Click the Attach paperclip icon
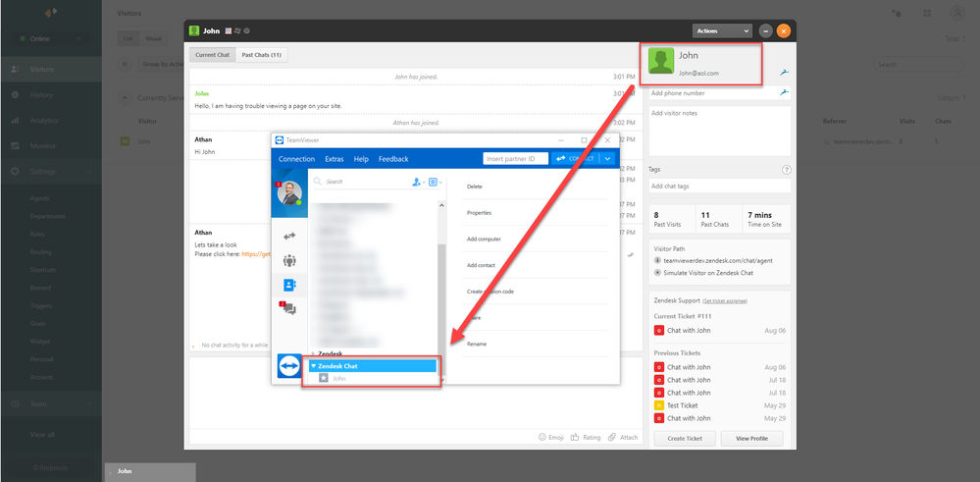Screen dimensions: 980x482 pos(612,438)
